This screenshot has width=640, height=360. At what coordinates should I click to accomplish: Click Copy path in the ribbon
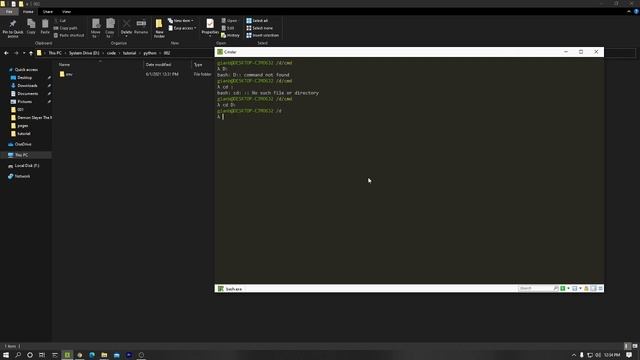coord(65,28)
